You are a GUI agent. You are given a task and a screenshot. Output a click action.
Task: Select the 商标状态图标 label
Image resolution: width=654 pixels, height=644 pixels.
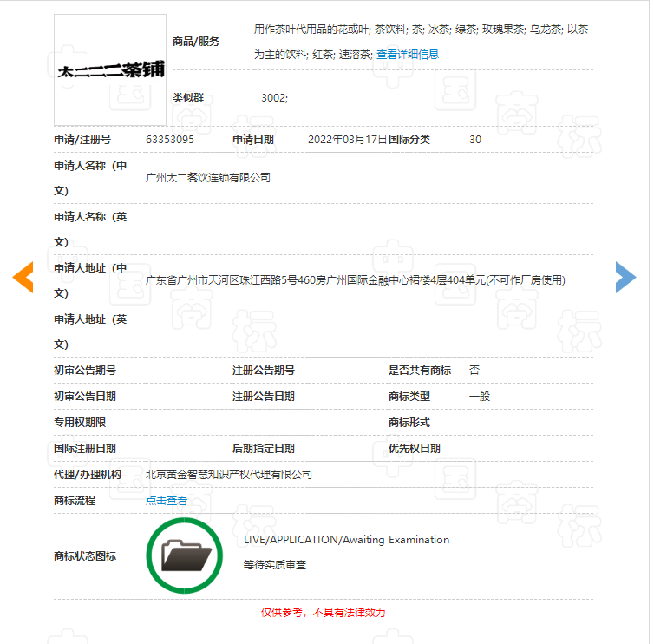point(85,556)
